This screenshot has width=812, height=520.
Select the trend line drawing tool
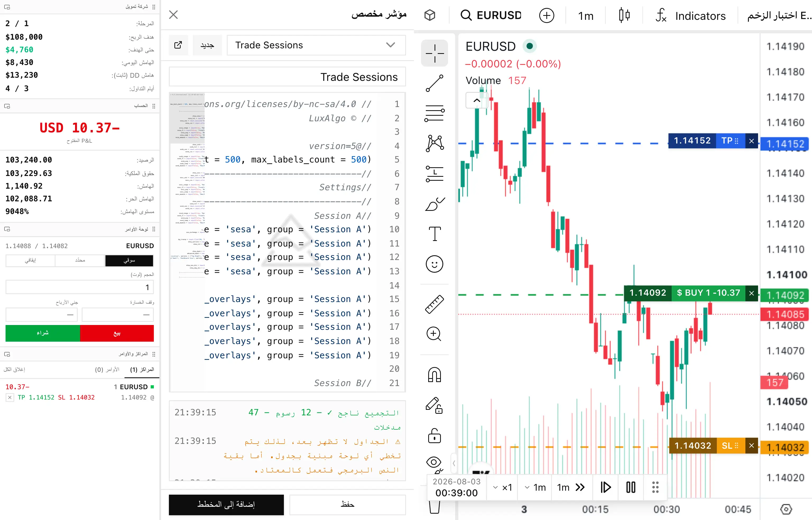click(434, 83)
